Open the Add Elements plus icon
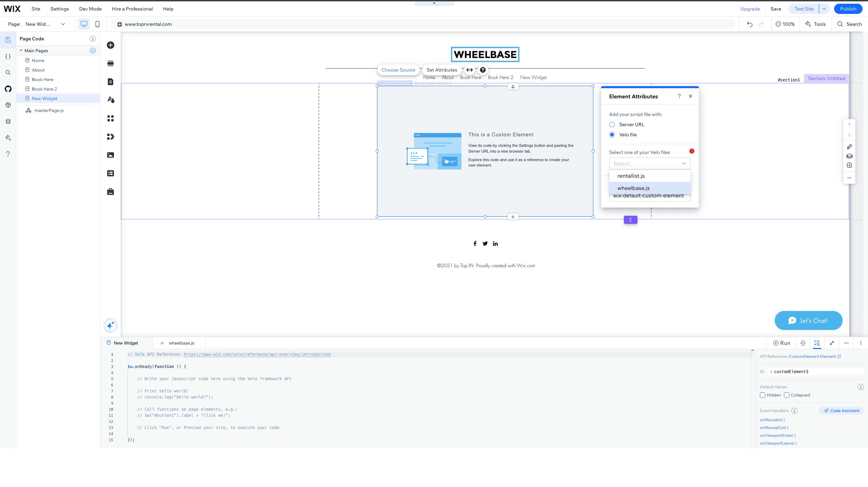The image size is (868, 487). pos(111,45)
